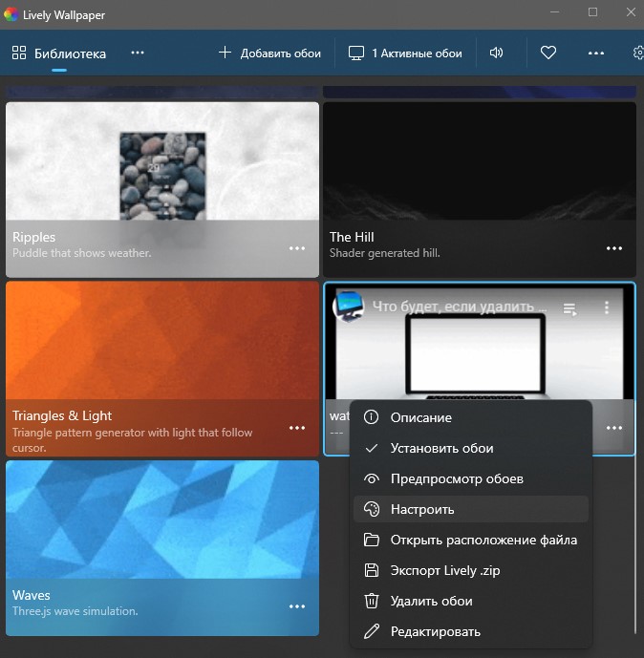Viewport: 644px width, 658px height.
Task: Open Ripples card three-dot menu
Action: click(x=297, y=248)
